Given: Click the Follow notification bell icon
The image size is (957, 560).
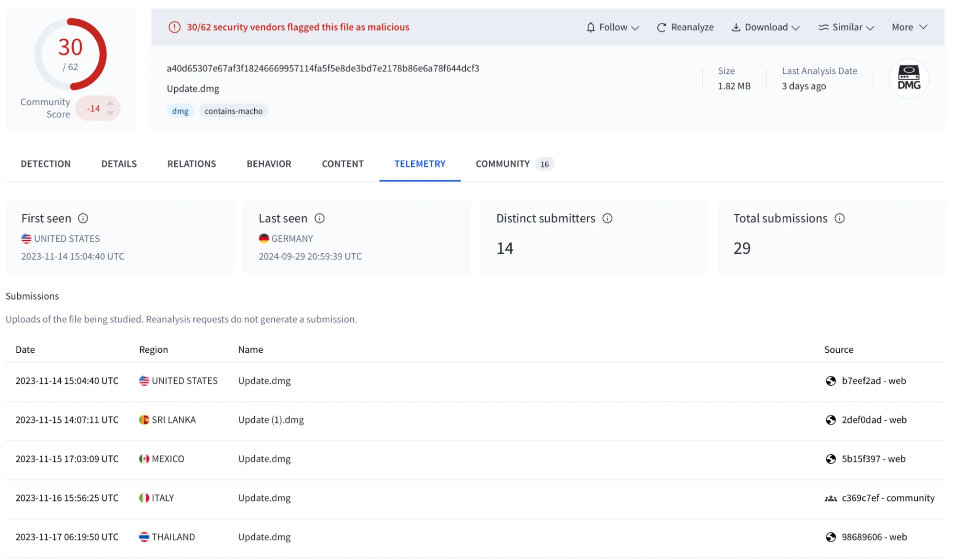Looking at the screenshot, I should (590, 27).
